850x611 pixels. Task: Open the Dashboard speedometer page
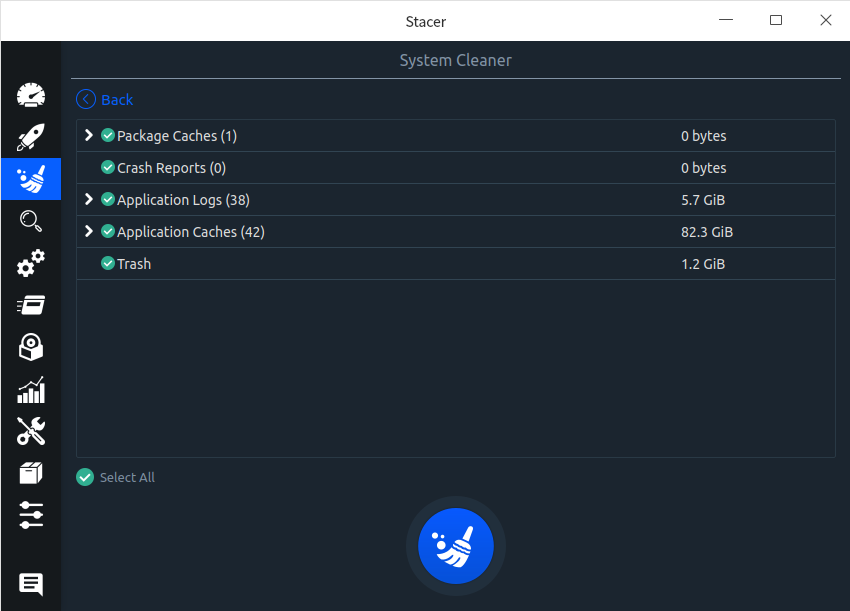tap(31, 95)
